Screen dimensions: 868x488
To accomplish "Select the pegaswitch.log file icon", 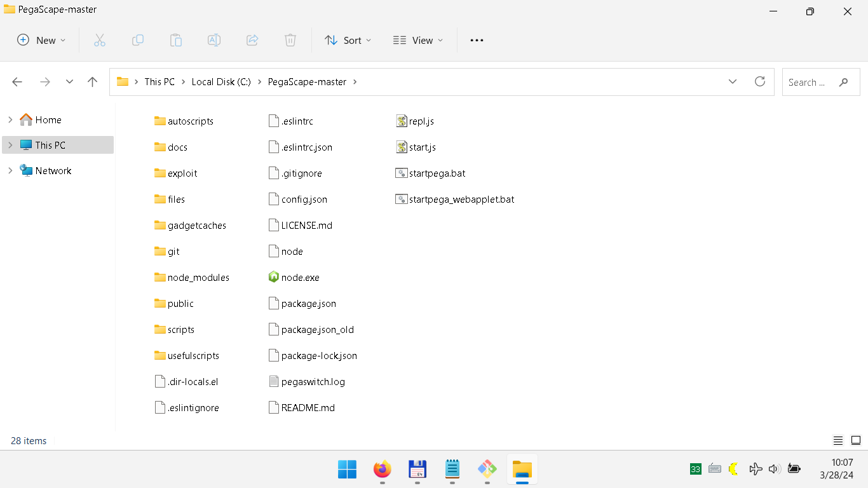I will click(x=274, y=381).
